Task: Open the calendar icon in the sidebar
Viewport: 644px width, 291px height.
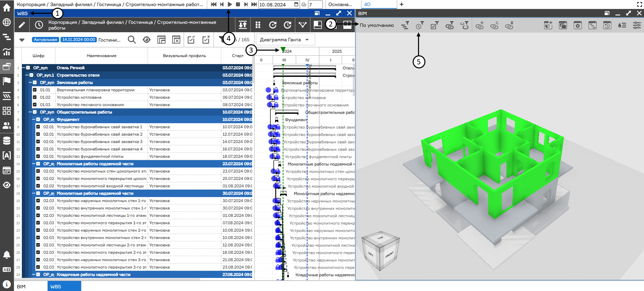Action: point(7,170)
